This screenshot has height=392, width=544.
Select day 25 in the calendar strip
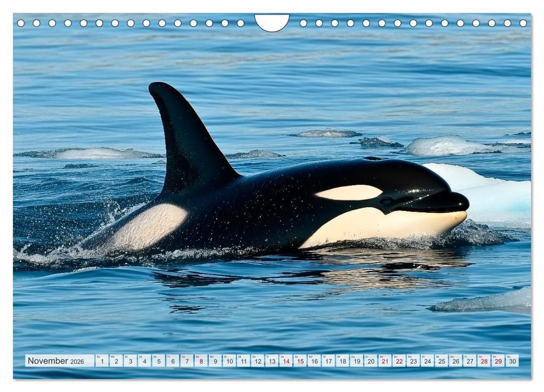pyautogui.click(x=441, y=361)
